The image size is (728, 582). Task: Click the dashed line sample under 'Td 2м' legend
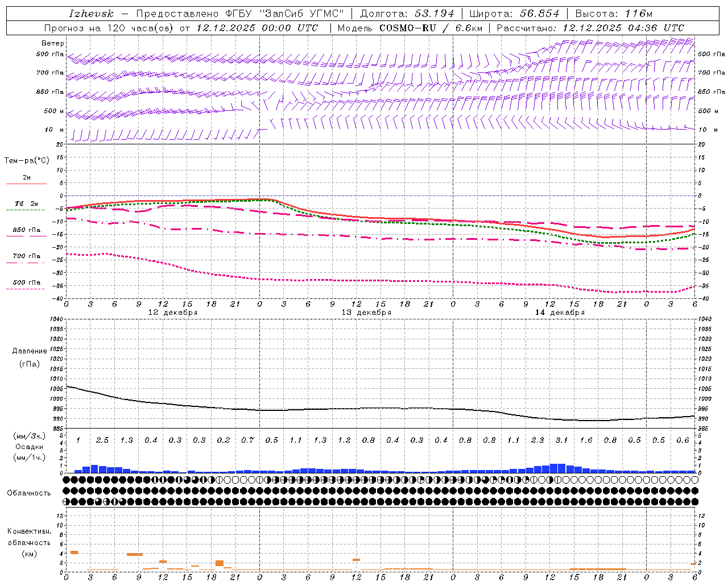(25, 210)
